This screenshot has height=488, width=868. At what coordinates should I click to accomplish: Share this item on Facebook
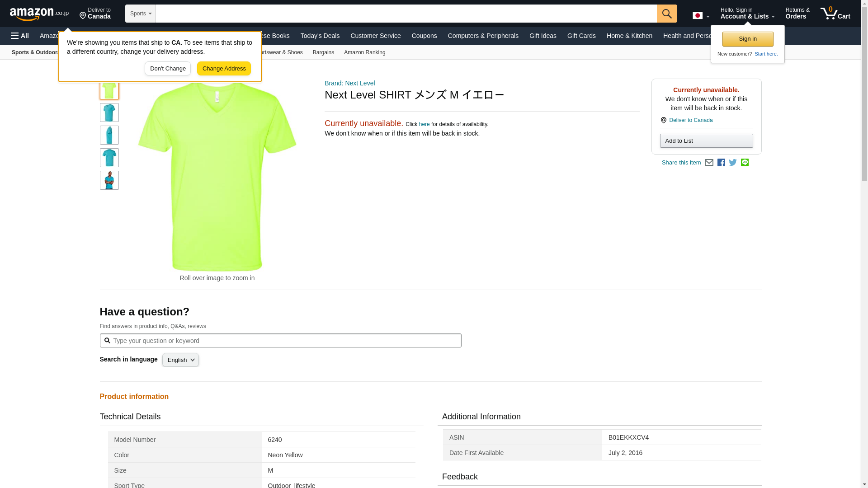click(x=721, y=163)
